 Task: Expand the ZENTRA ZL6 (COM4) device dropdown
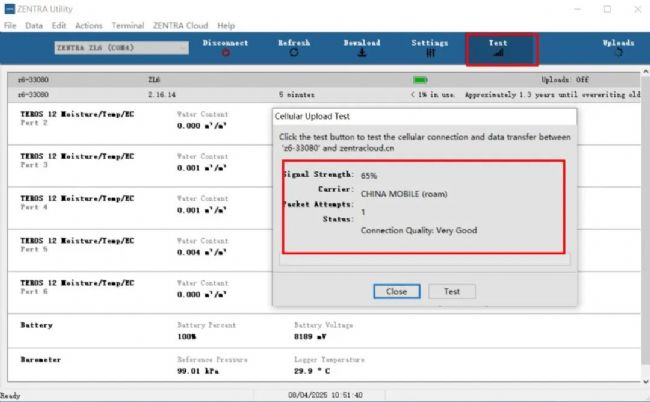click(x=181, y=48)
